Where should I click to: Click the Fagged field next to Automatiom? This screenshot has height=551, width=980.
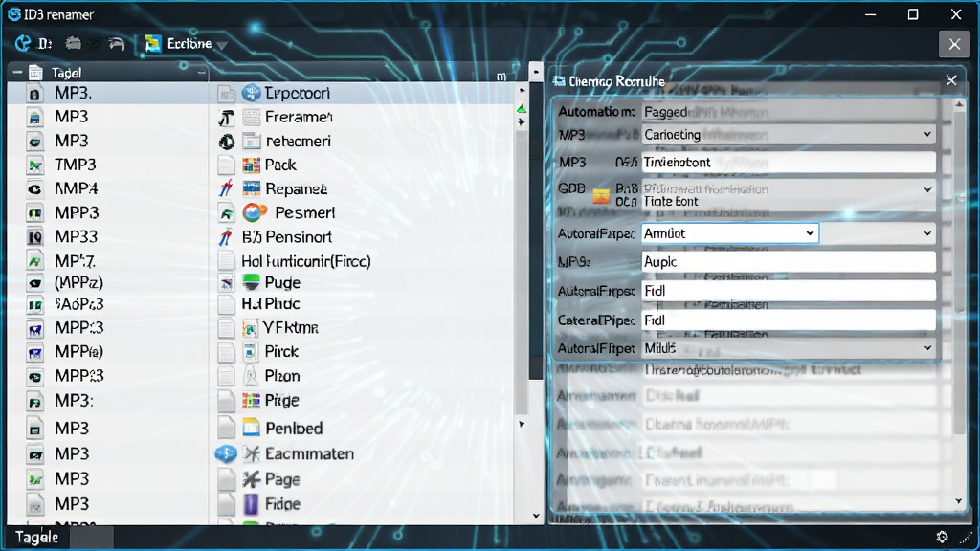click(x=789, y=112)
